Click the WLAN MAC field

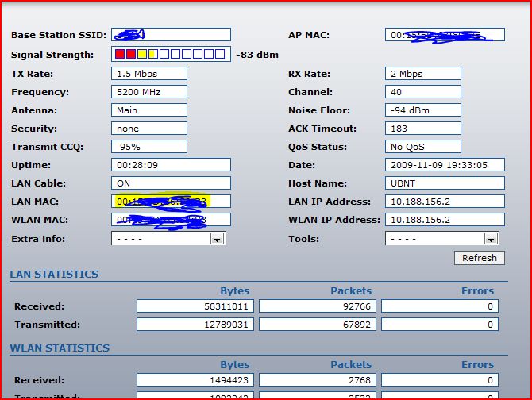(171, 220)
